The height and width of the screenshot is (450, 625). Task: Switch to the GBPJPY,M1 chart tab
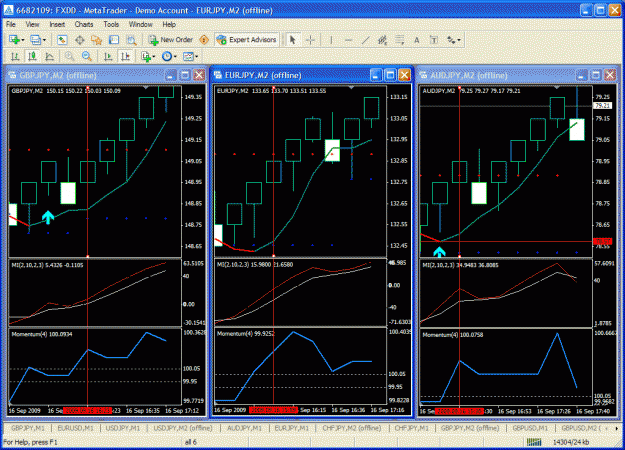(x=28, y=428)
